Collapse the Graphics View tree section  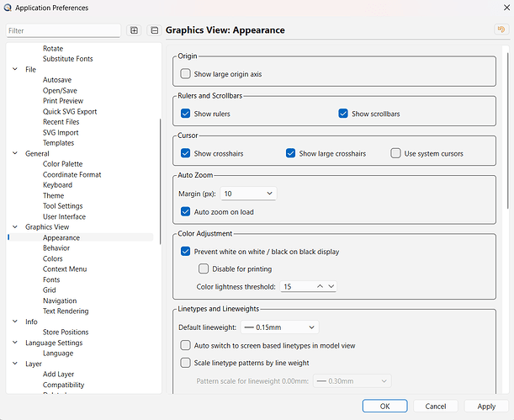(15, 227)
